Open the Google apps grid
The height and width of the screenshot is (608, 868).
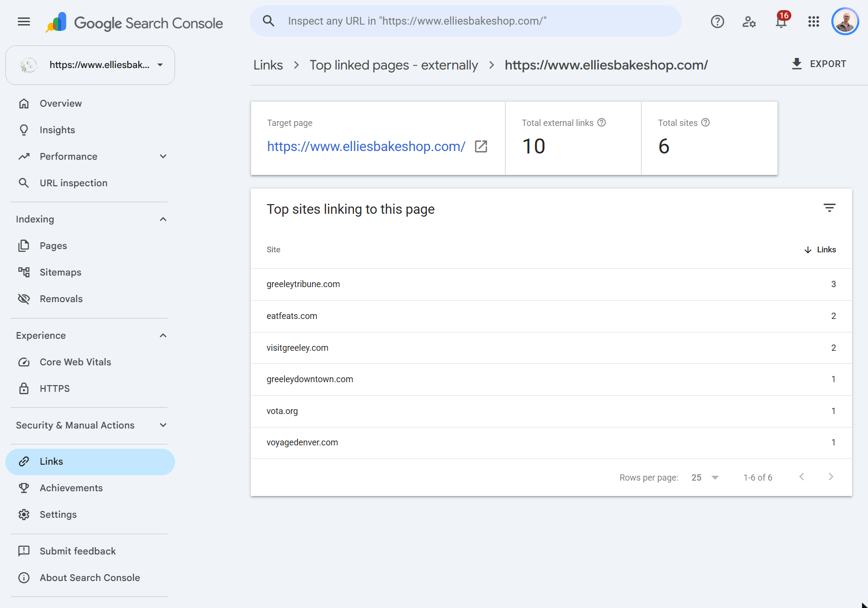pos(814,22)
